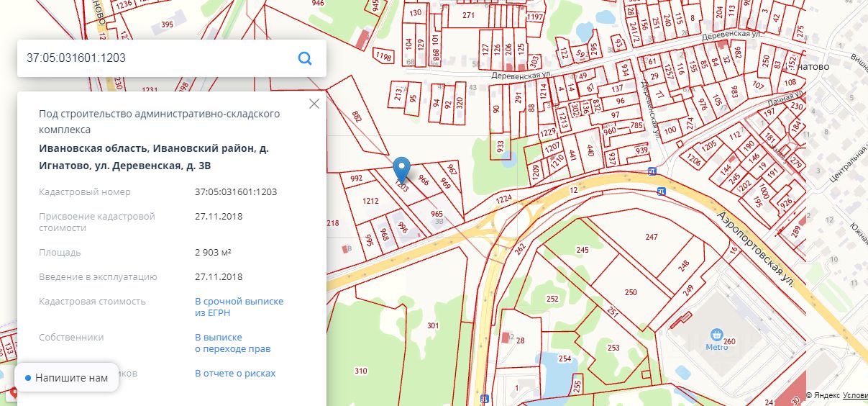The image size is (868, 406).
Task: Select land parcel 250 on the map
Action: pos(631,292)
